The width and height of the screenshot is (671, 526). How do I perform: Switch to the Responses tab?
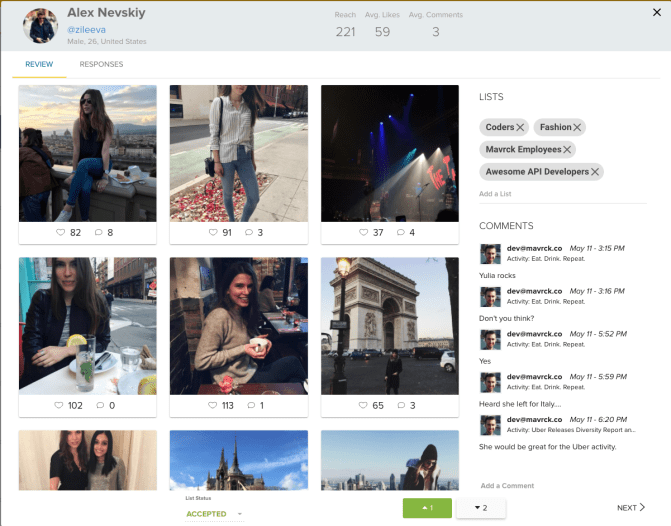[101, 64]
